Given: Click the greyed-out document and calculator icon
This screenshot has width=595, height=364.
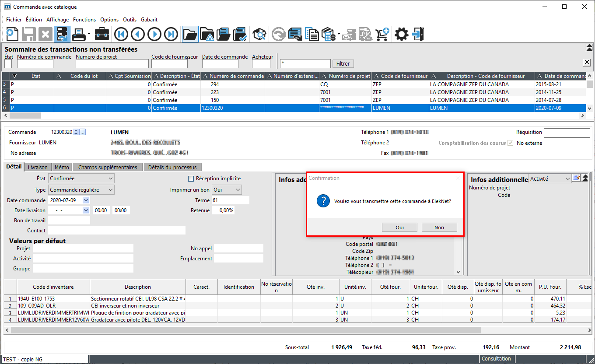Looking at the screenshot, I should 366,34.
